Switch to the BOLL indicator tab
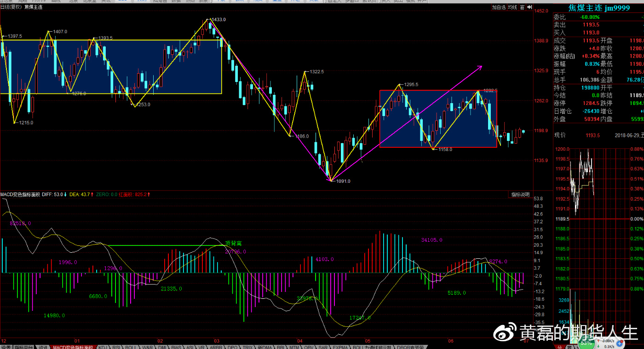 click(131, 347)
